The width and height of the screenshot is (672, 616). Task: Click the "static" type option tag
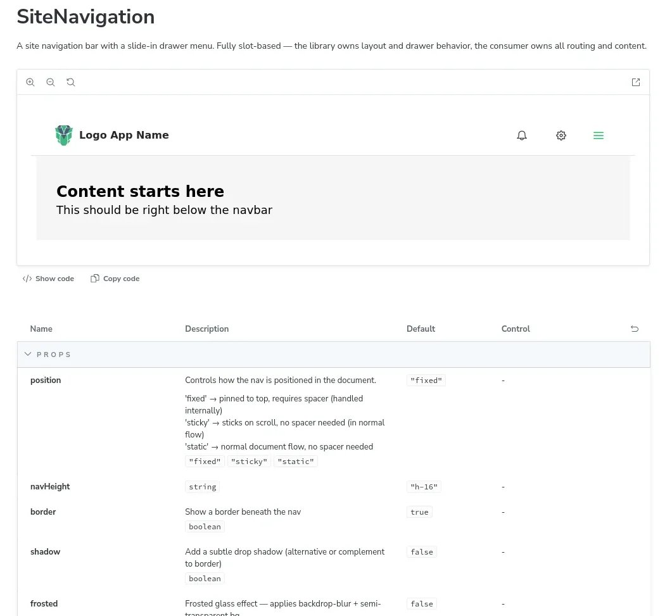pos(296,462)
